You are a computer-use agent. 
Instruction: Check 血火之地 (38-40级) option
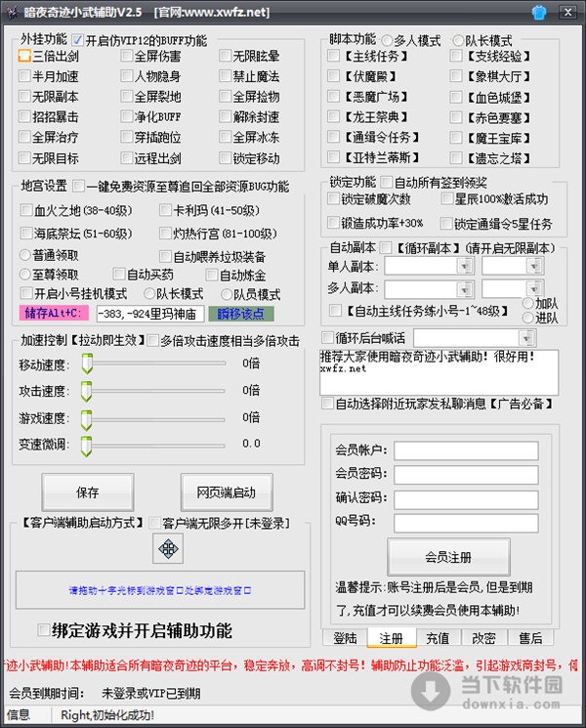pos(26,210)
